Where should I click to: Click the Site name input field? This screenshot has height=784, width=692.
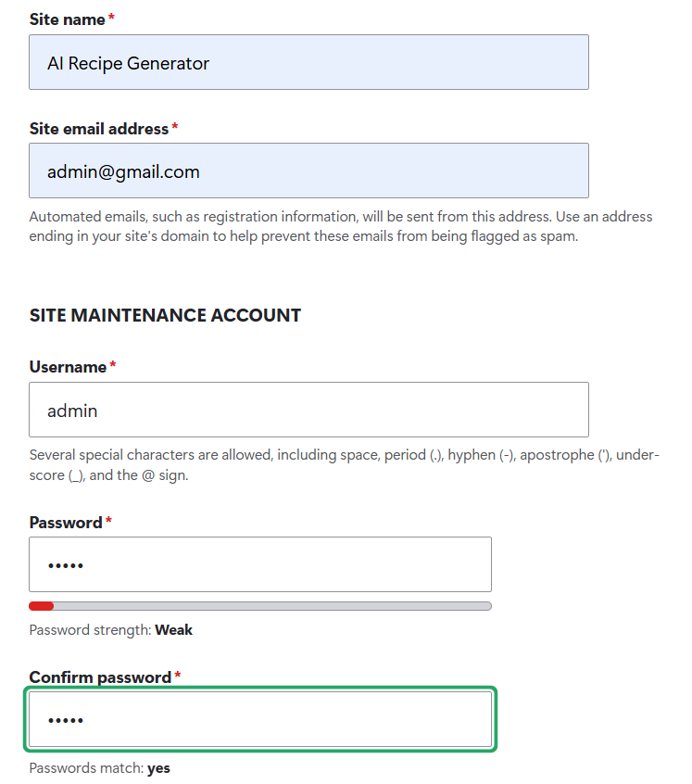coord(308,62)
